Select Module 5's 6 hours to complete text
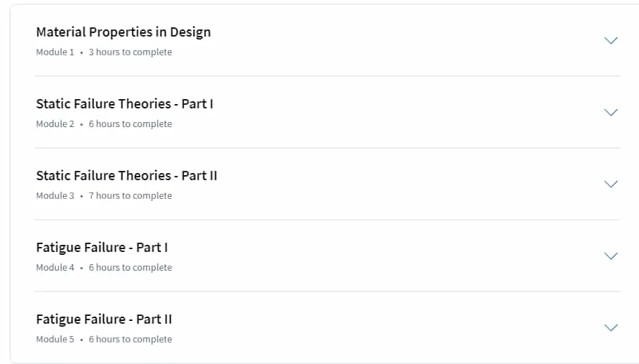Image resolution: width=639 pixels, height=364 pixels. tap(131, 339)
